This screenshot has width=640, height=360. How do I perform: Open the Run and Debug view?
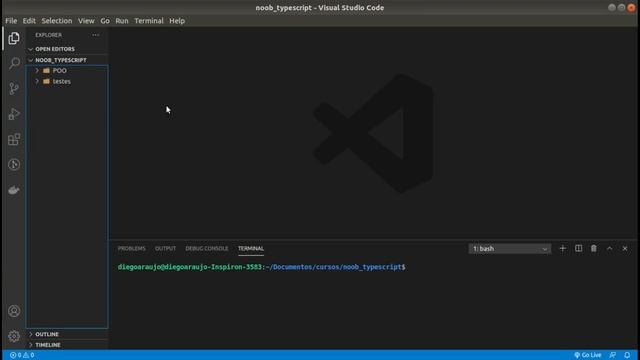(x=14, y=114)
